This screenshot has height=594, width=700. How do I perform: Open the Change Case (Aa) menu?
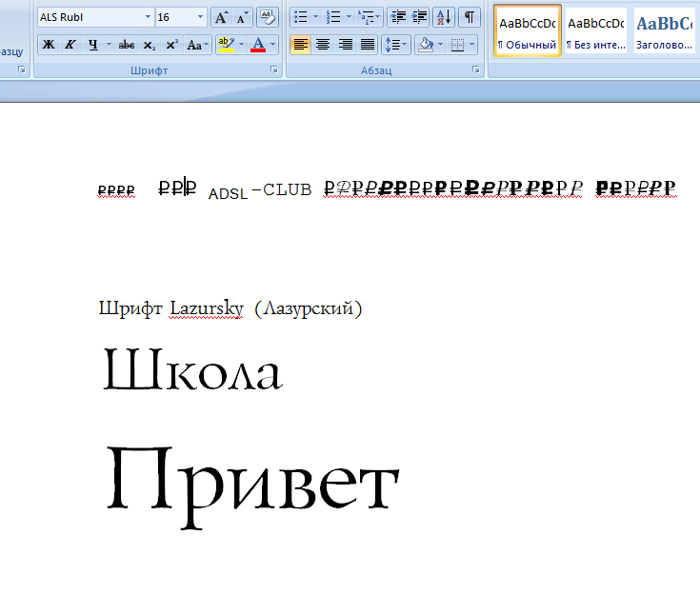pos(198,45)
